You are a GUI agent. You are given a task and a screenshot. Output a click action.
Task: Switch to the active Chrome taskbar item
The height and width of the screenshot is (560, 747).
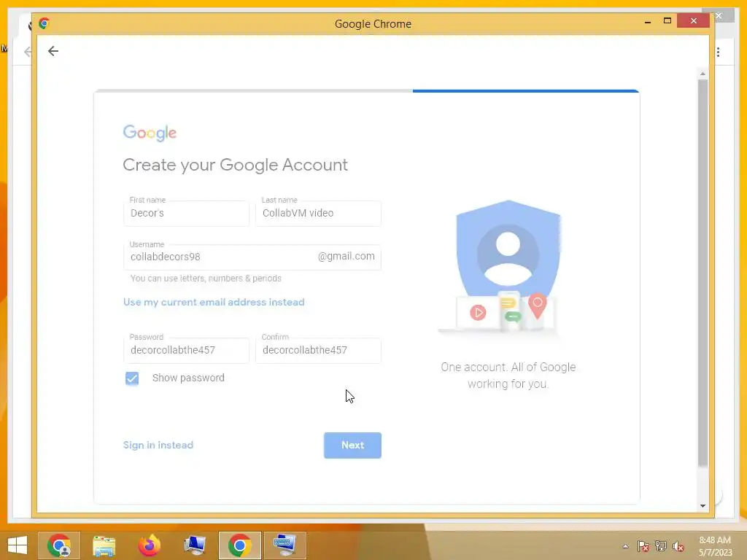(x=239, y=545)
